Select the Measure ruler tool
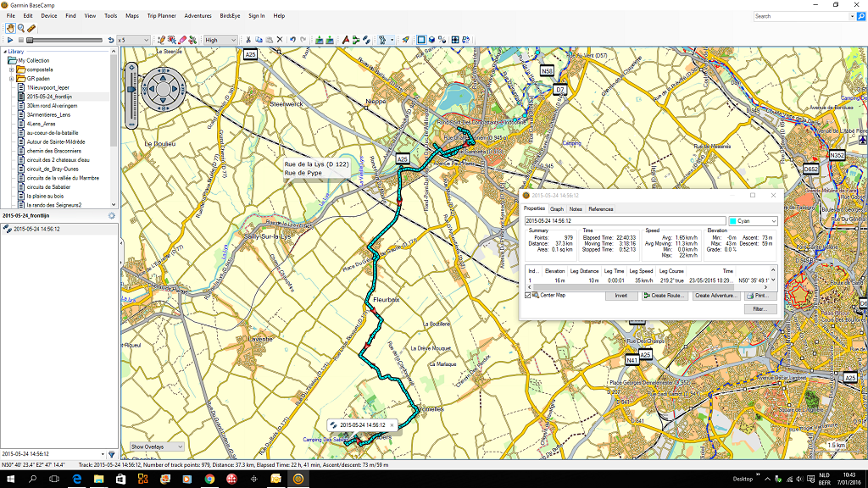Image resolution: width=868 pixels, height=488 pixels. [31, 28]
